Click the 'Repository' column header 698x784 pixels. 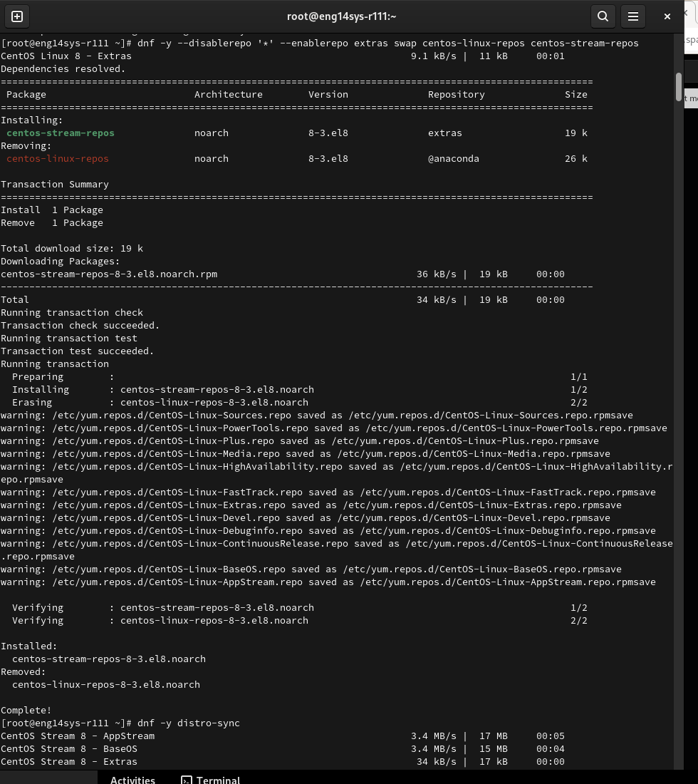coord(456,95)
